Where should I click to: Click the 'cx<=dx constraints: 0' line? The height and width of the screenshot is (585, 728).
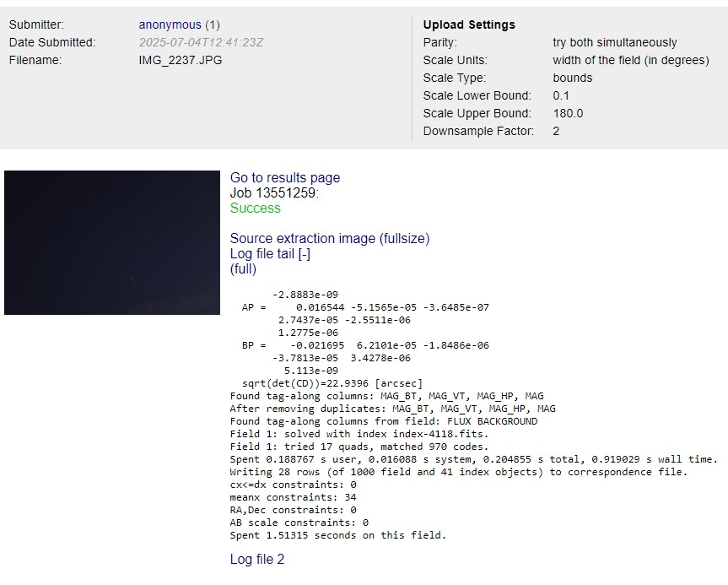click(294, 485)
